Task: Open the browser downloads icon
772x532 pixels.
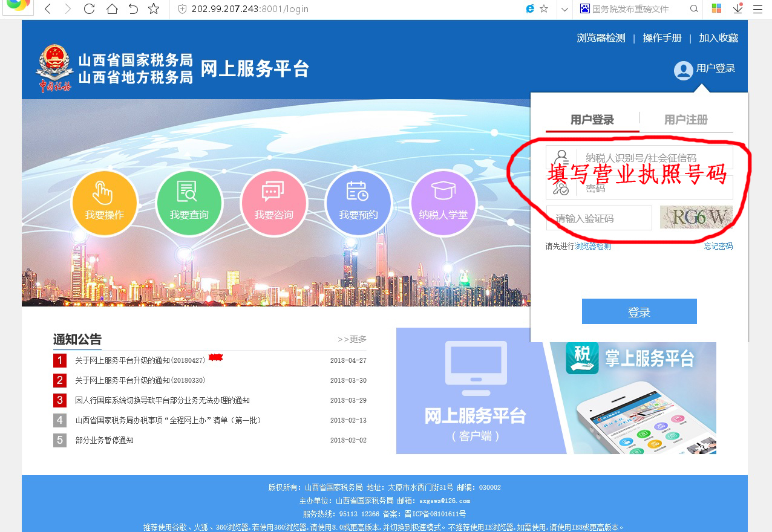Action: pyautogui.click(x=738, y=9)
